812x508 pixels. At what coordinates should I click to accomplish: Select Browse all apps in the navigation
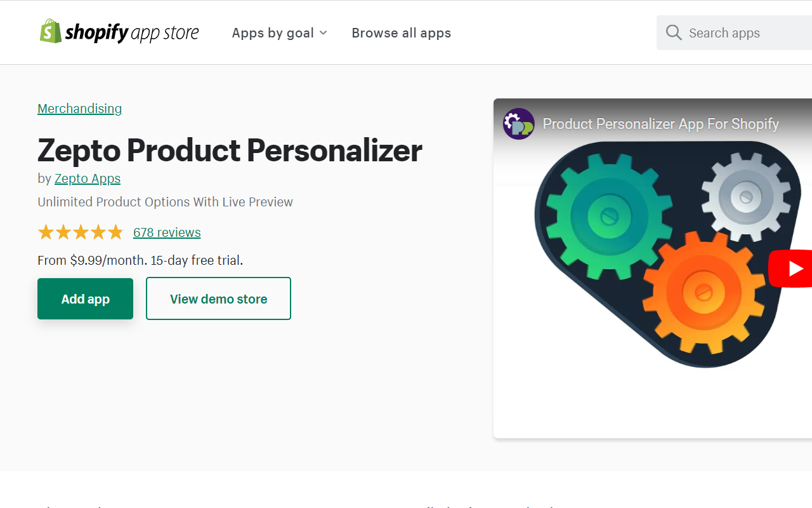[401, 32]
